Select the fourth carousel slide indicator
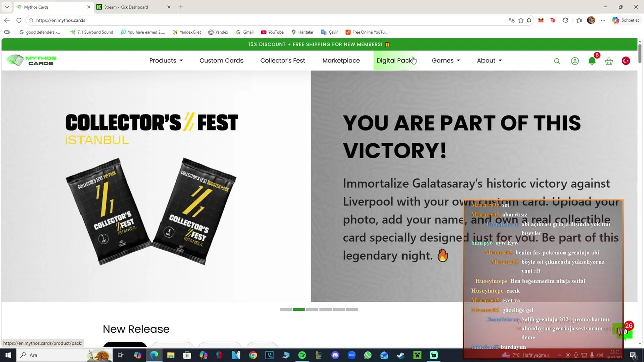 [326, 310]
